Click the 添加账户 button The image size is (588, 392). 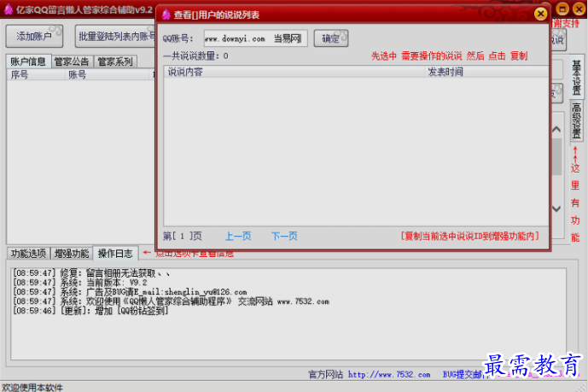[x=34, y=37]
